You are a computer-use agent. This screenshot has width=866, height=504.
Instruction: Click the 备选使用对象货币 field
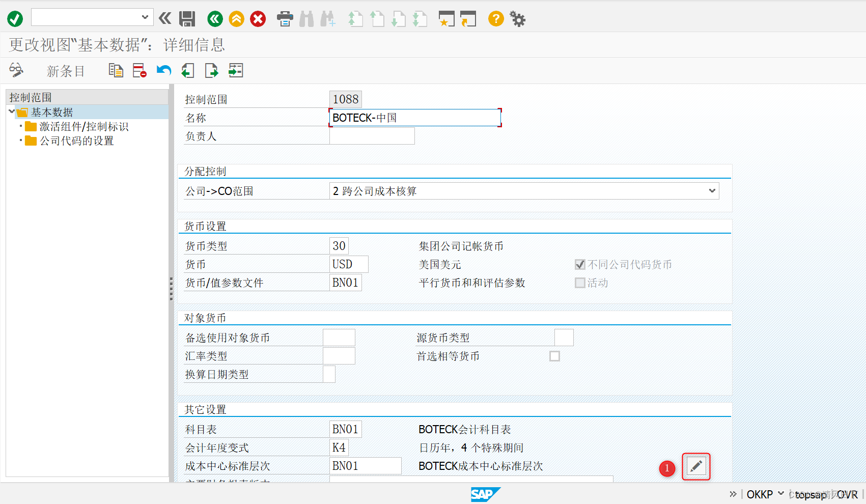click(x=339, y=338)
